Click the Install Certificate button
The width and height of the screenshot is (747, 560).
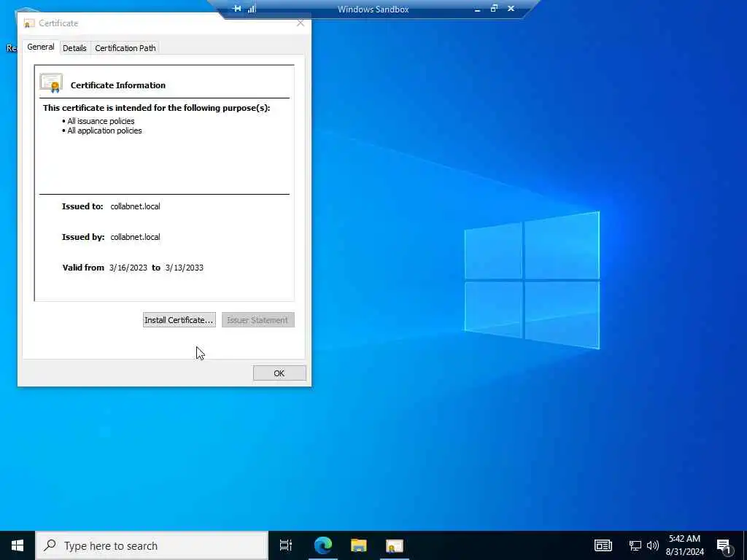point(179,320)
